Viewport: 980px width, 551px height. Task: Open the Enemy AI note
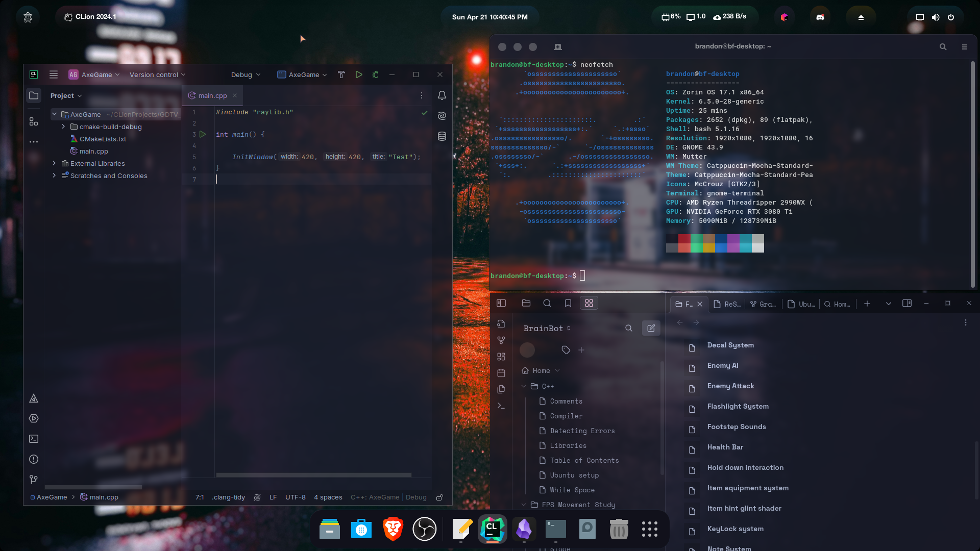tap(723, 365)
